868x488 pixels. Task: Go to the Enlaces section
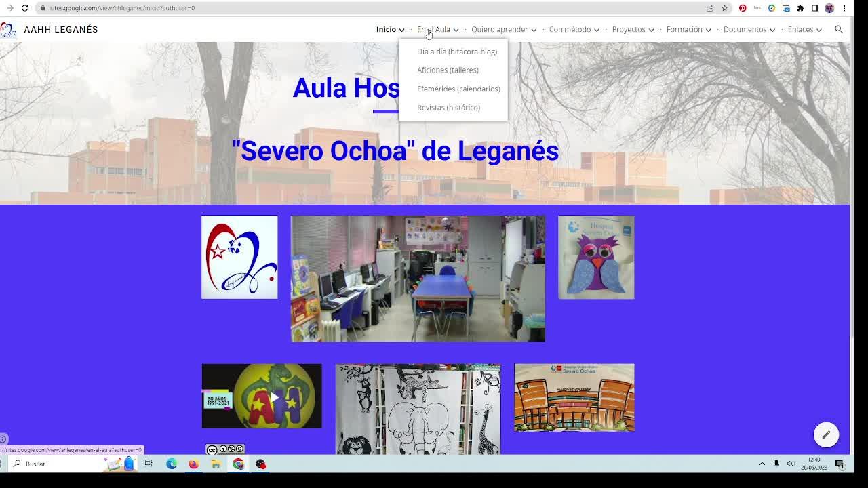pyautogui.click(x=800, y=29)
